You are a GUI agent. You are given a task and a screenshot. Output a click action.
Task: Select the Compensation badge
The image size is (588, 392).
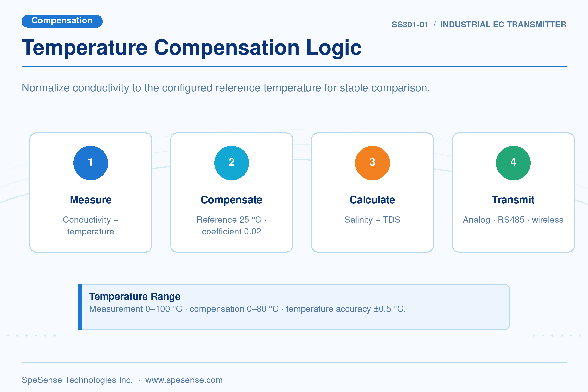(62, 21)
